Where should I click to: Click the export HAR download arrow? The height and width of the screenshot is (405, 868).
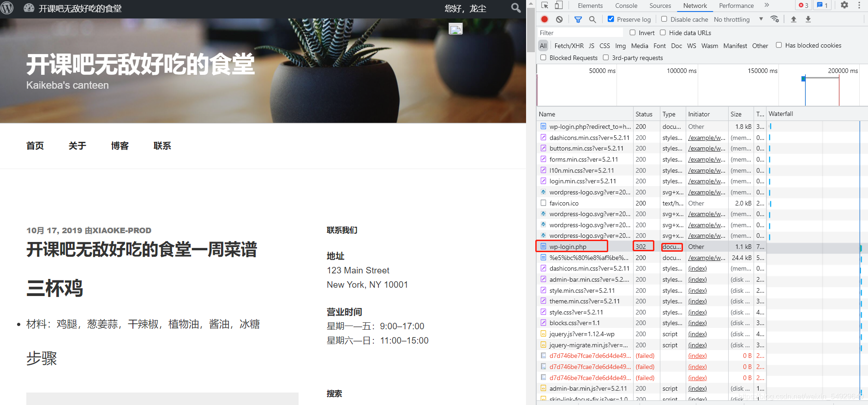(x=808, y=19)
